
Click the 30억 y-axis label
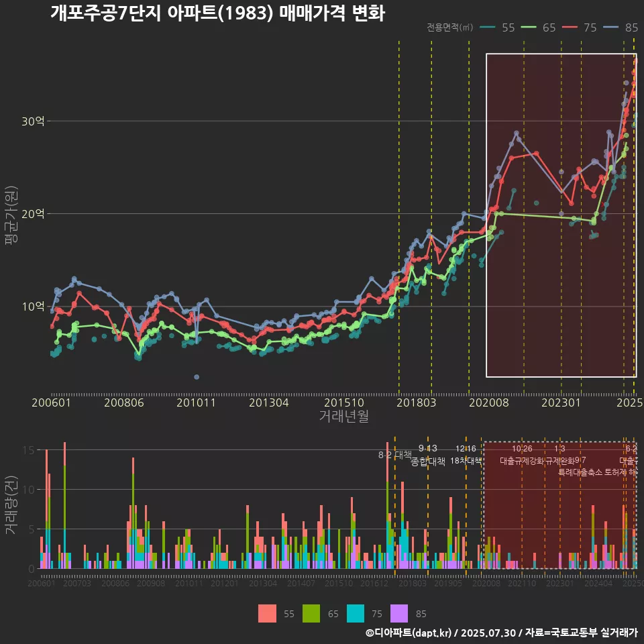(x=33, y=121)
